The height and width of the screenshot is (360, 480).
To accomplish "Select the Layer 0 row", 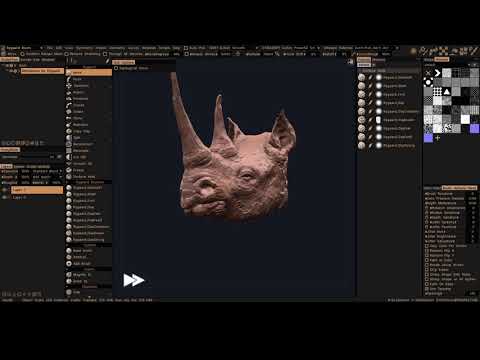I will click(x=37, y=198).
